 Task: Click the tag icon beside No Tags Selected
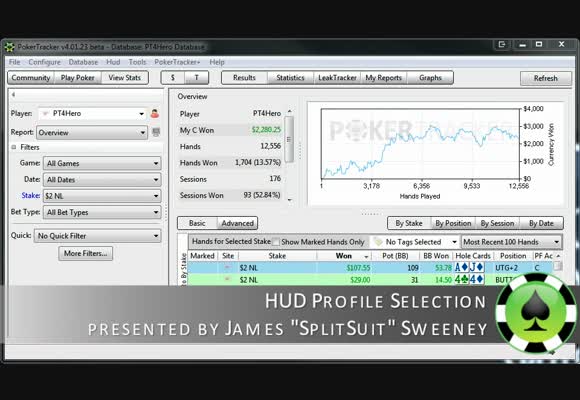tap(378, 242)
